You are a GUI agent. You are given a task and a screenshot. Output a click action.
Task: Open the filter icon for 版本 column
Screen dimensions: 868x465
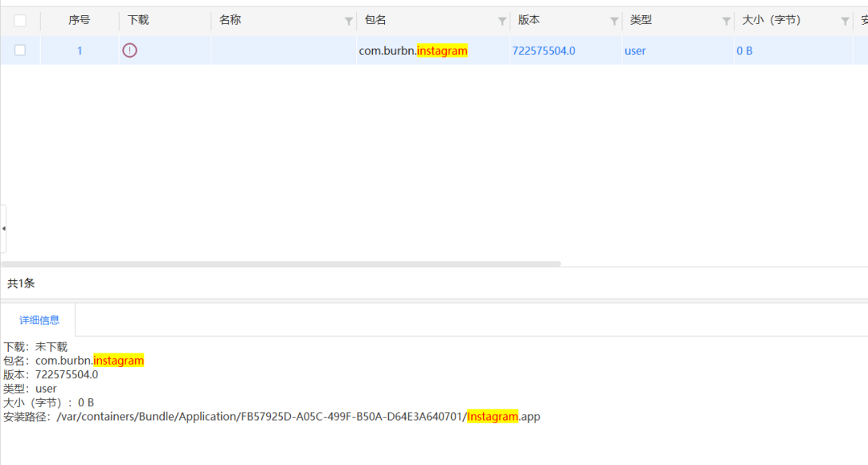(614, 21)
